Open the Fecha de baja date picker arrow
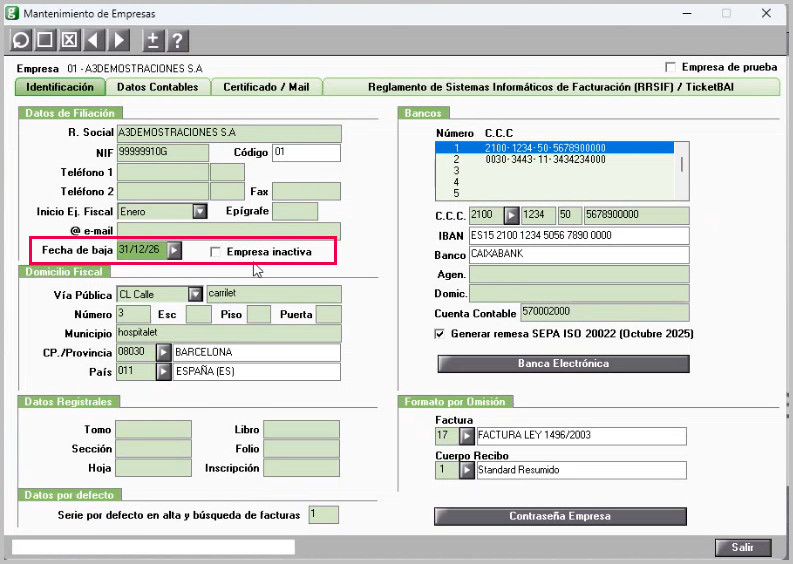The height and width of the screenshot is (564, 793). [x=174, y=250]
